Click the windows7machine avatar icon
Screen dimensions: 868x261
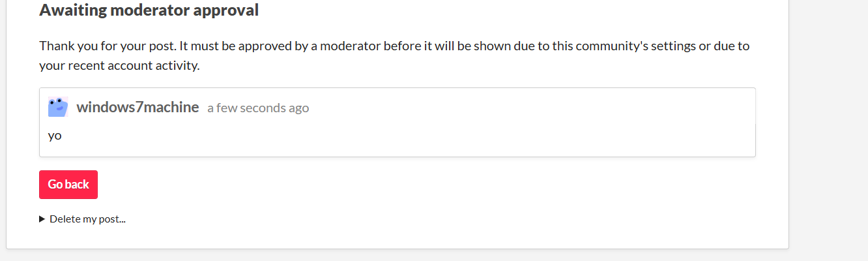58,107
